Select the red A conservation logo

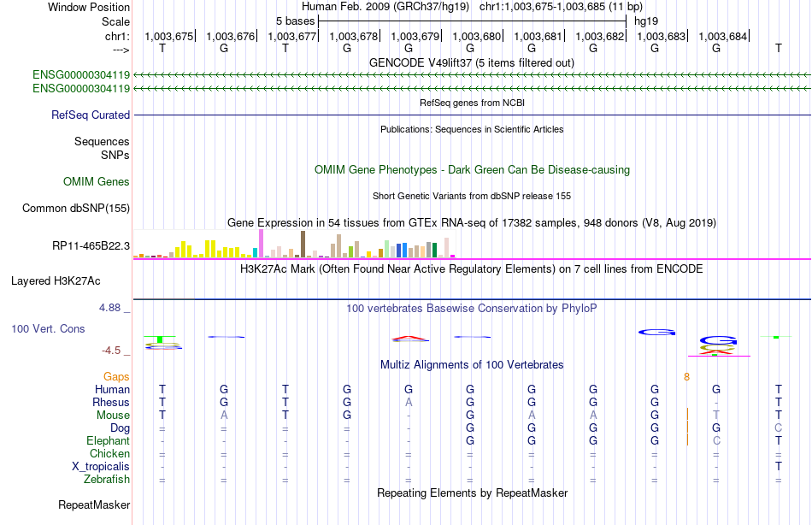pyautogui.click(x=410, y=339)
